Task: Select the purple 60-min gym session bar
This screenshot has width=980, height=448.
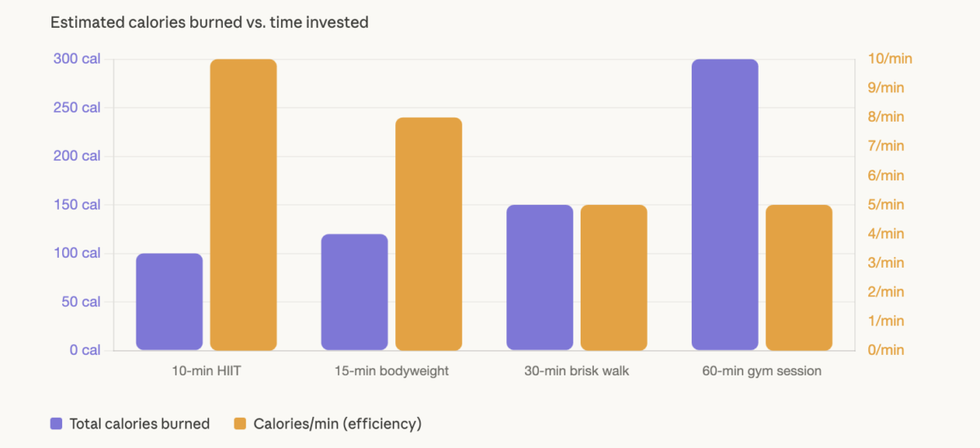Action: [725, 205]
